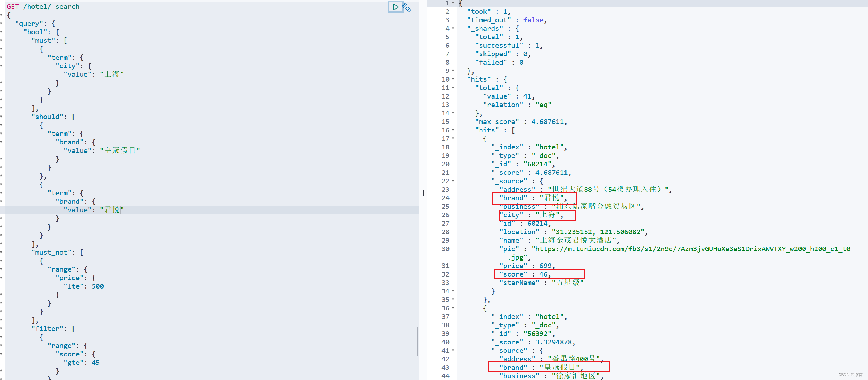The image size is (868, 380).
Task: Click the "bool" key in the request
Action: pyautogui.click(x=35, y=32)
